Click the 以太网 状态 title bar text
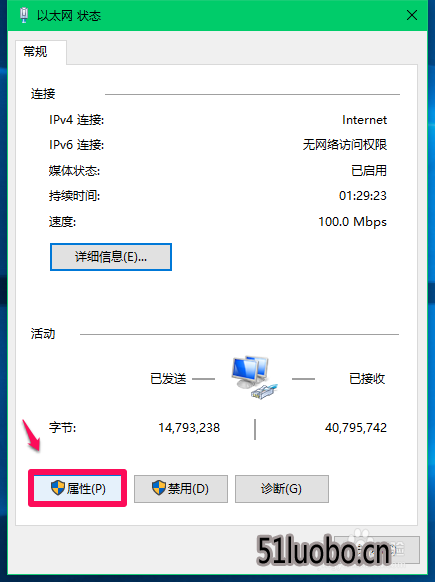The image size is (435, 582). [x=69, y=16]
